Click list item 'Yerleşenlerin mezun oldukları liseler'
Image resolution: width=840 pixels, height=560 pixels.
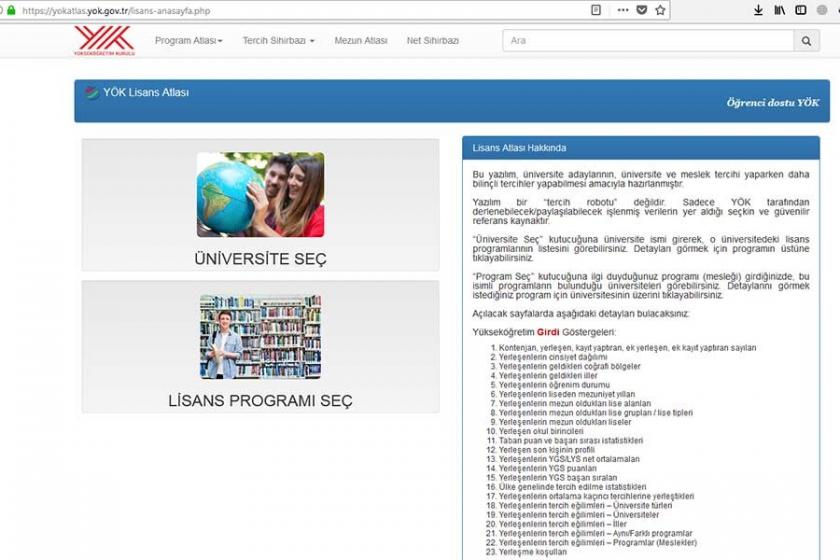click(x=565, y=422)
